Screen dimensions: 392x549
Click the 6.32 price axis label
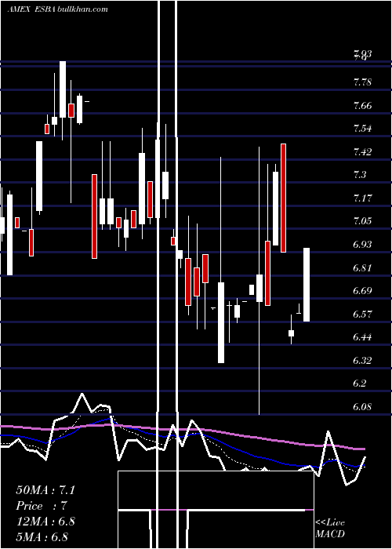pyautogui.click(x=362, y=360)
